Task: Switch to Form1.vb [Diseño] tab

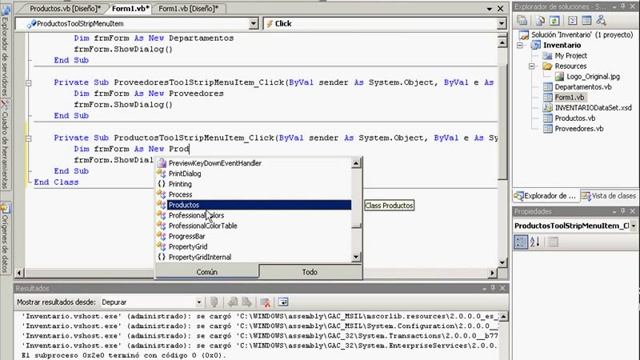Action: 188,8
